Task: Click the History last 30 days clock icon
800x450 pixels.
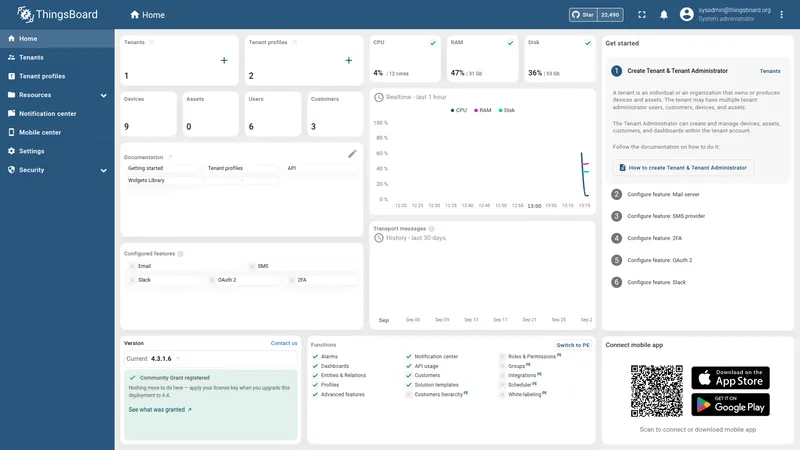Action: click(x=379, y=238)
